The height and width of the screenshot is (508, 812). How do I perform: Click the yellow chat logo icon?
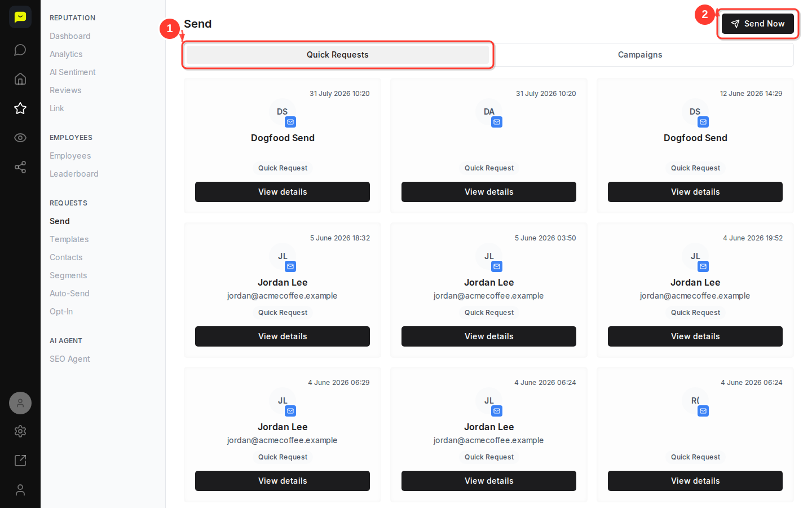[20, 17]
